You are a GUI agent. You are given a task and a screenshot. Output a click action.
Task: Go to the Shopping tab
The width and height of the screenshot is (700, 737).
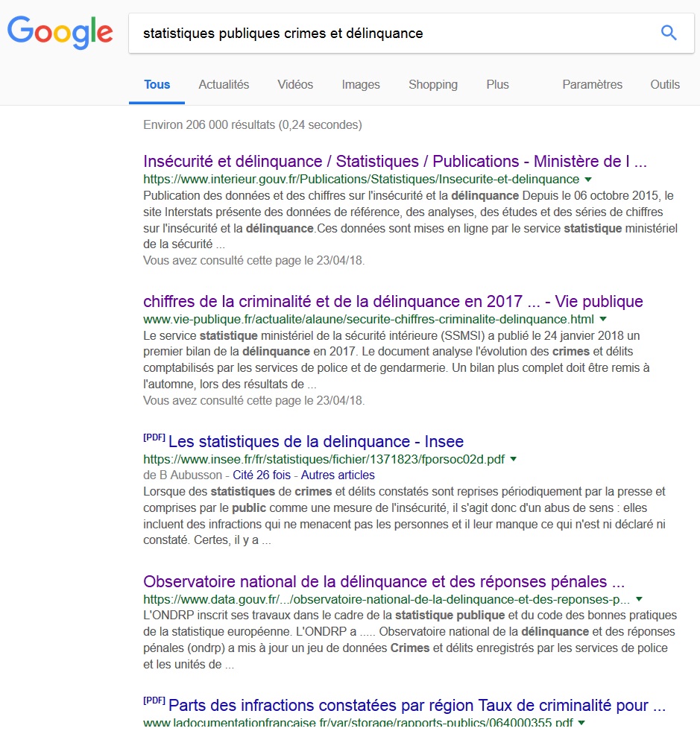[432, 84]
